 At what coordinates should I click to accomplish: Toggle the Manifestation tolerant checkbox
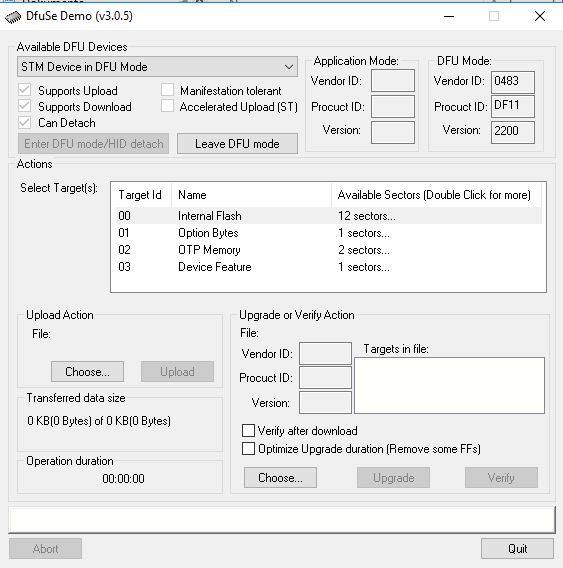click(x=167, y=90)
